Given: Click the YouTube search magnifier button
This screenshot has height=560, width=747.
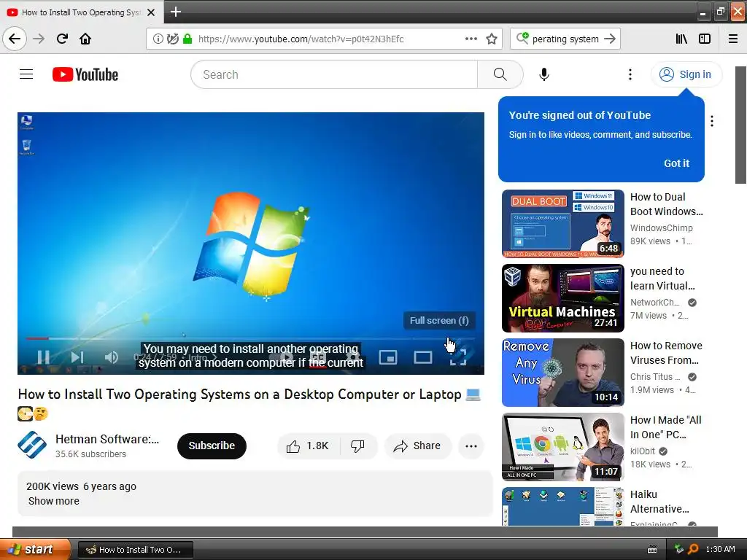Looking at the screenshot, I should click(x=500, y=74).
